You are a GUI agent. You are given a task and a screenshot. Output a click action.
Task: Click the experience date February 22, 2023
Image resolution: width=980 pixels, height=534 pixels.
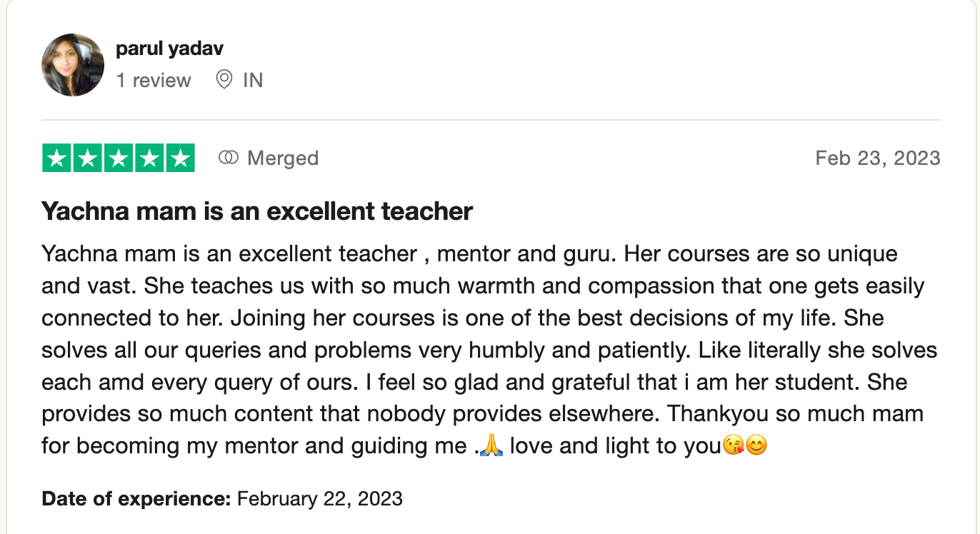coord(320,498)
